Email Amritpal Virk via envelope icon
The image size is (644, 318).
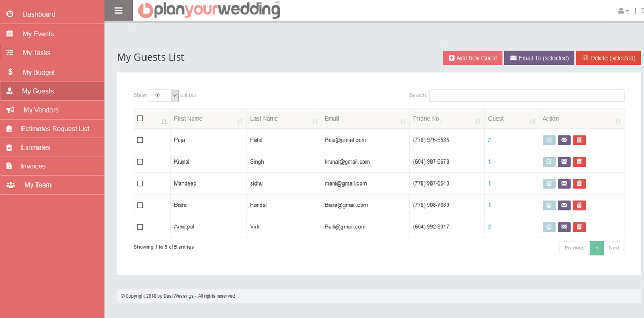pyautogui.click(x=564, y=227)
